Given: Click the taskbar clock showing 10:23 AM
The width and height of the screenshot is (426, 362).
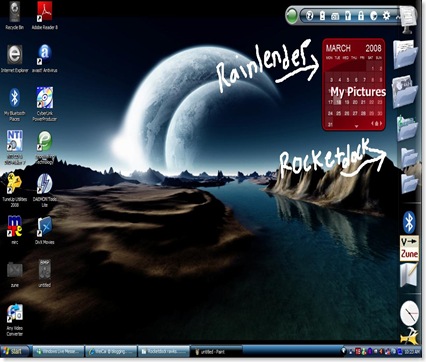Looking at the screenshot, I should tap(413, 352).
